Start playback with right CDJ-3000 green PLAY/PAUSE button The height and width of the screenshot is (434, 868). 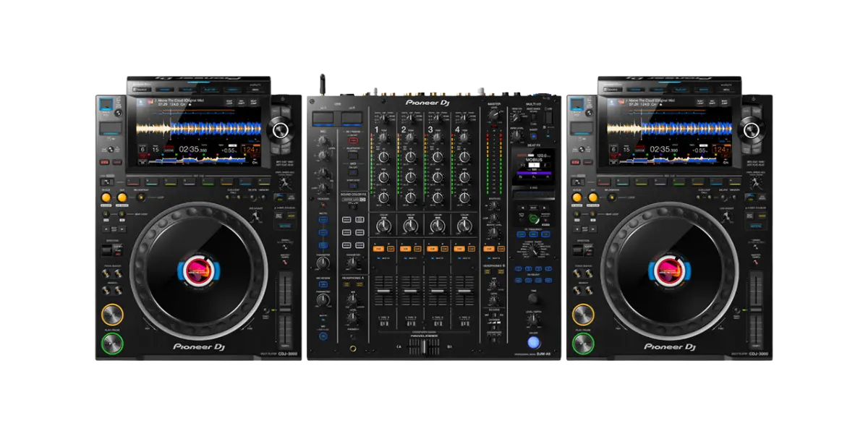[582, 343]
